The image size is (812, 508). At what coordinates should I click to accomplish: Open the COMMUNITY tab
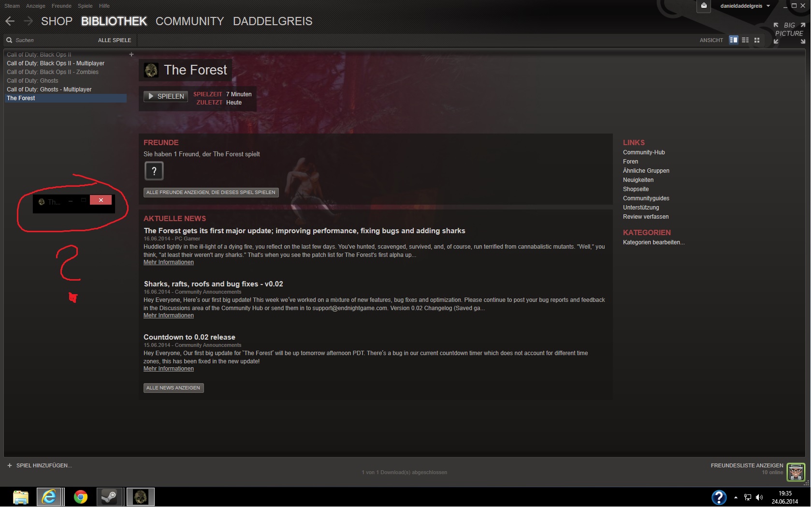pyautogui.click(x=189, y=21)
